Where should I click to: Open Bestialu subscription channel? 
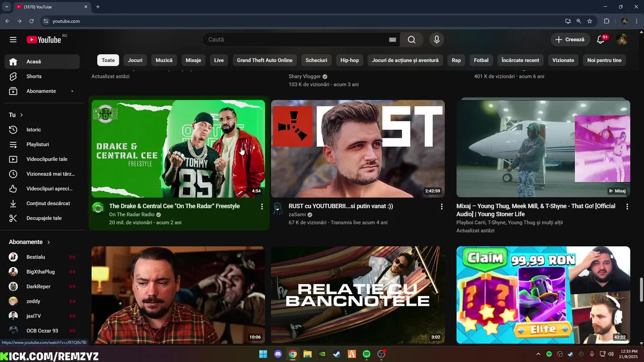(x=42, y=257)
